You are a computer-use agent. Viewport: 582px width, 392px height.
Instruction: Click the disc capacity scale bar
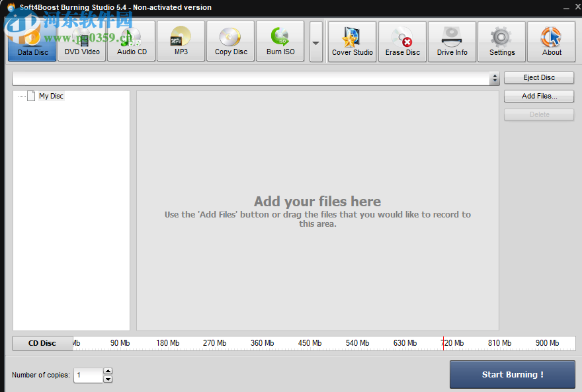point(324,344)
